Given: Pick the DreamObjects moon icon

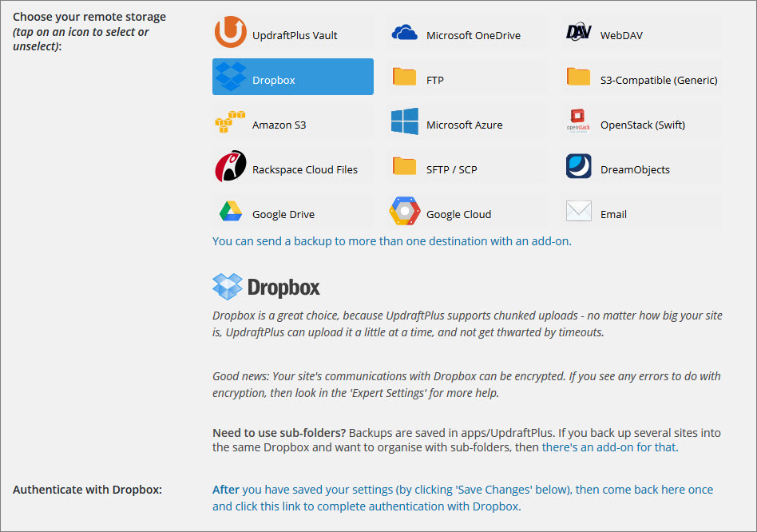Looking at the screenshot, I should pyautogui.click(x=579, y=167).
